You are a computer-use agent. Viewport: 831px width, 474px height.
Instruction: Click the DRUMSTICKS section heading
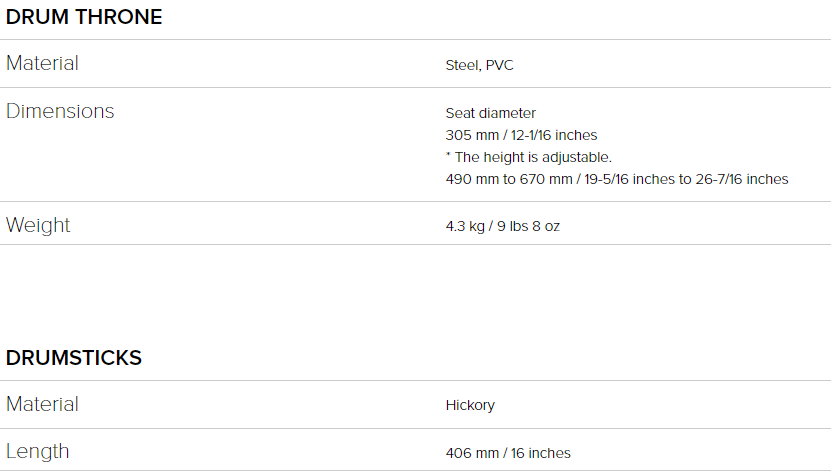[x=74, y=358]
